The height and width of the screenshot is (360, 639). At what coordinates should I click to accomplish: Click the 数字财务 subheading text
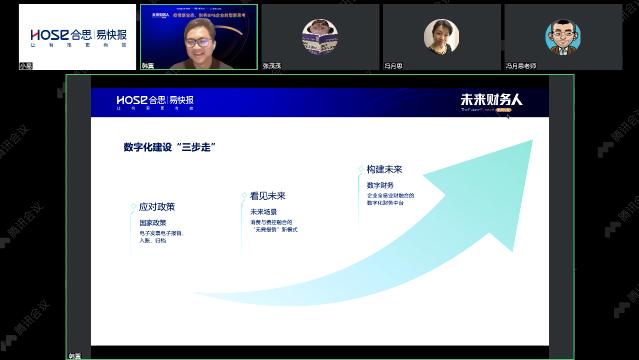(380, 185)
